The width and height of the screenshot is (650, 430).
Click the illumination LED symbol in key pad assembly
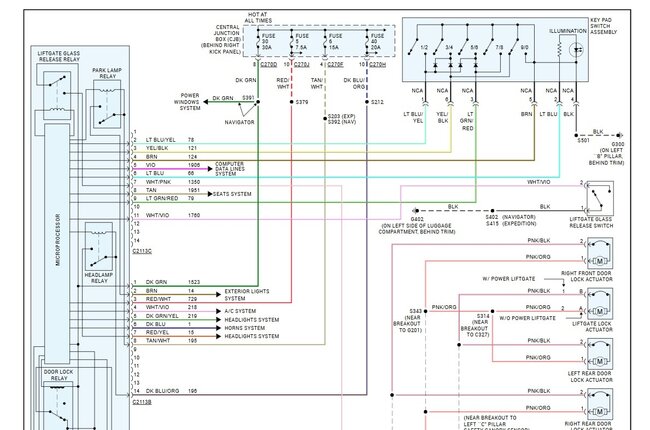click(x=576, y=50)
